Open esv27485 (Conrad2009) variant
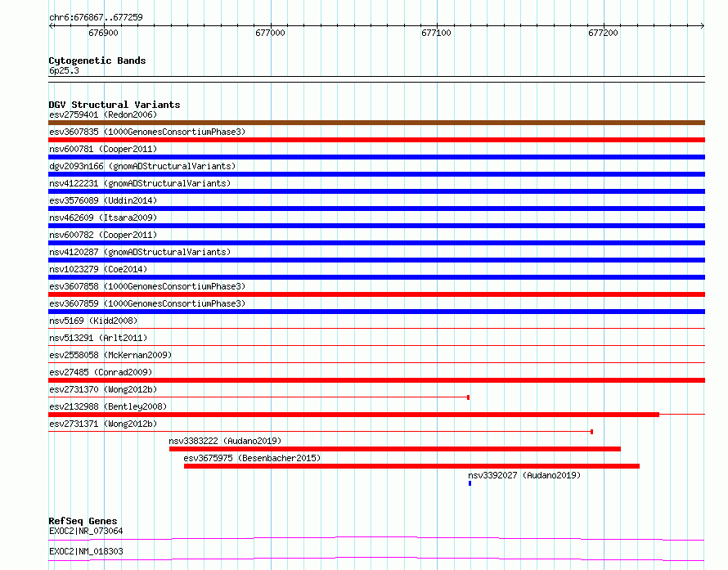This screenshot has width=728, height=570. (101, 372)
